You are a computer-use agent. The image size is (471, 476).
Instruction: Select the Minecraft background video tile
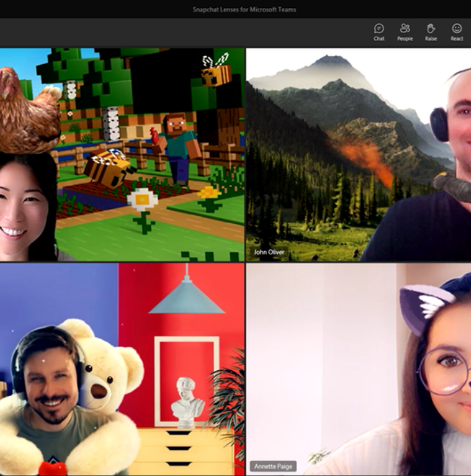pos(122,155)
